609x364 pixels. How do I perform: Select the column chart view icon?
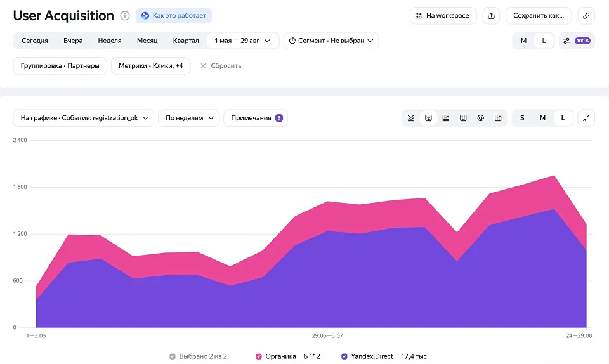[x=498, y=118]
